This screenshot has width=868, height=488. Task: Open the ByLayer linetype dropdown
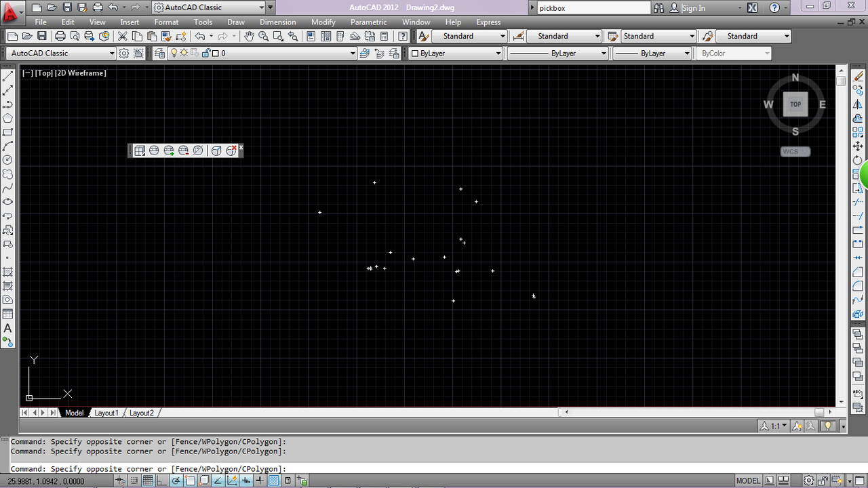557,53
